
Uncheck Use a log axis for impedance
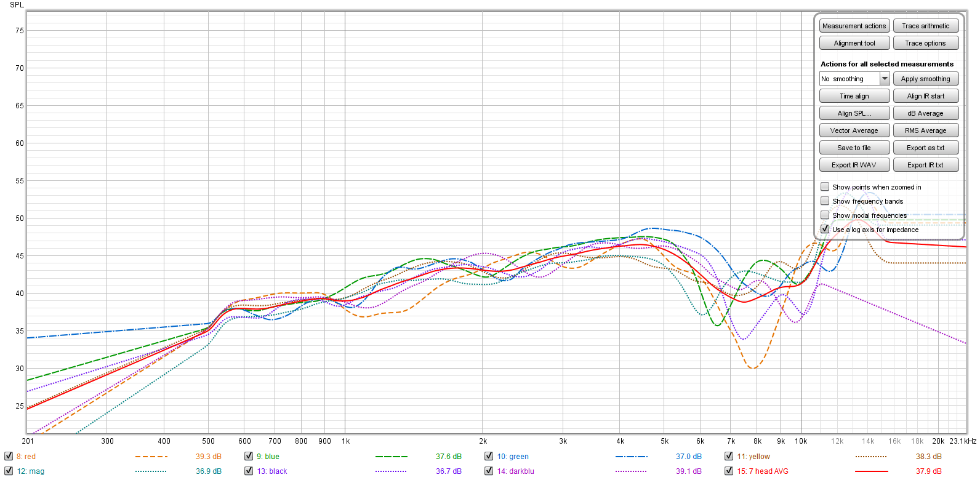(x=825, y=229)
